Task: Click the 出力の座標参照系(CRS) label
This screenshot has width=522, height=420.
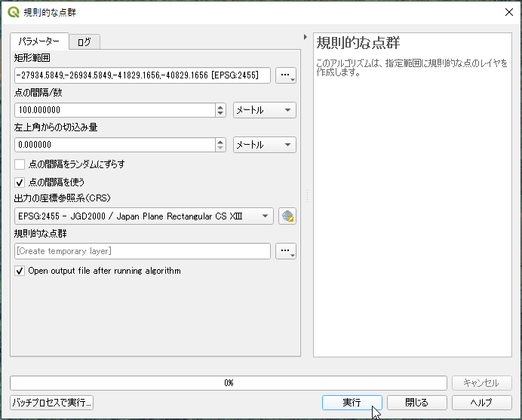Action: (63, 198)
